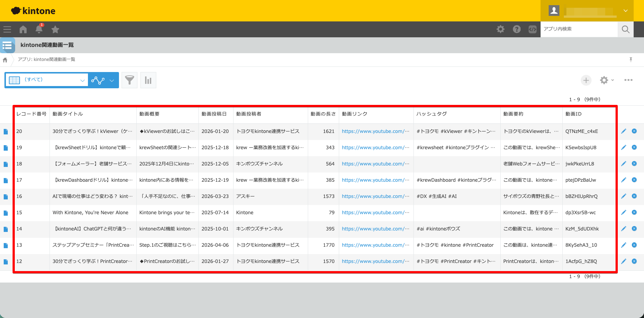Select video length cell '1770'
This screenshot has width=644, height=318.
tap(329, 245)
